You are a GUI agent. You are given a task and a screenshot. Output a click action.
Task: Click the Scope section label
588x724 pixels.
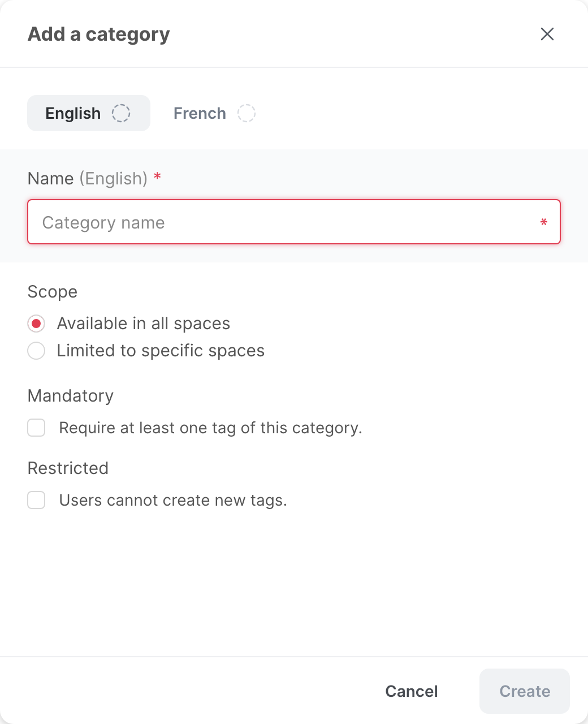pos(53,292)
